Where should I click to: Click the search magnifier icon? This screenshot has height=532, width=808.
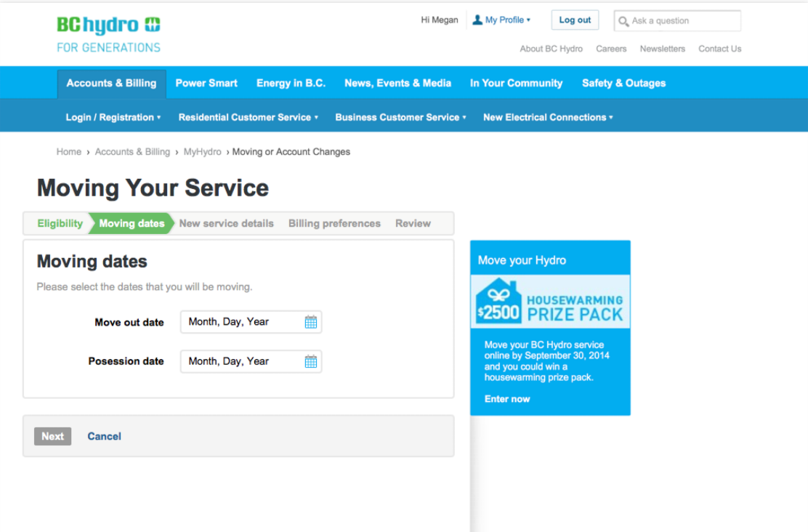coord(623,21)
